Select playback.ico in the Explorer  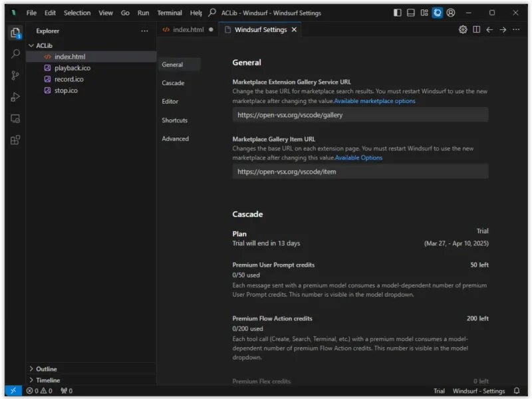pos(91,68)
